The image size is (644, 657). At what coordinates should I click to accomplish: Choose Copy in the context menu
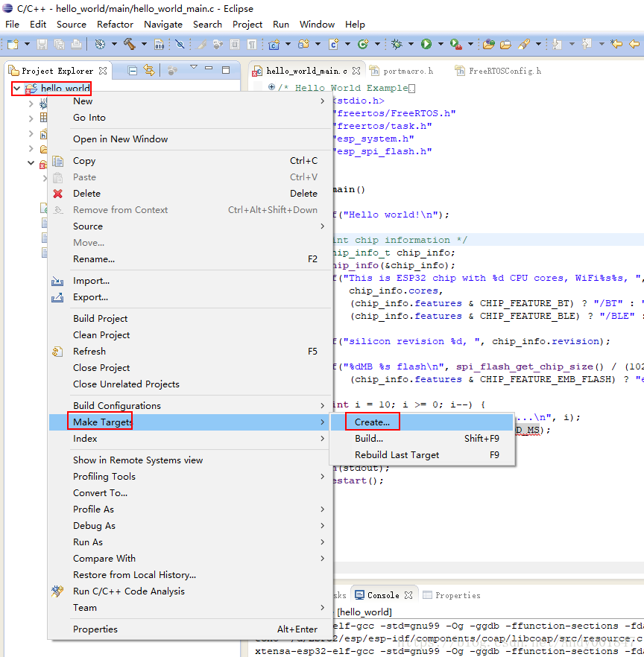click(x=189, y=161)
